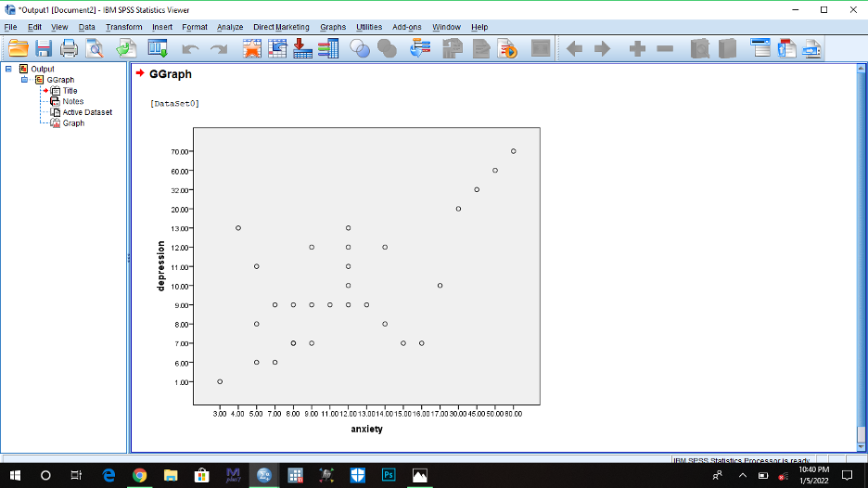Open the Help menu
The height and width of the screenshot is (488, 868).
[479, 27]
